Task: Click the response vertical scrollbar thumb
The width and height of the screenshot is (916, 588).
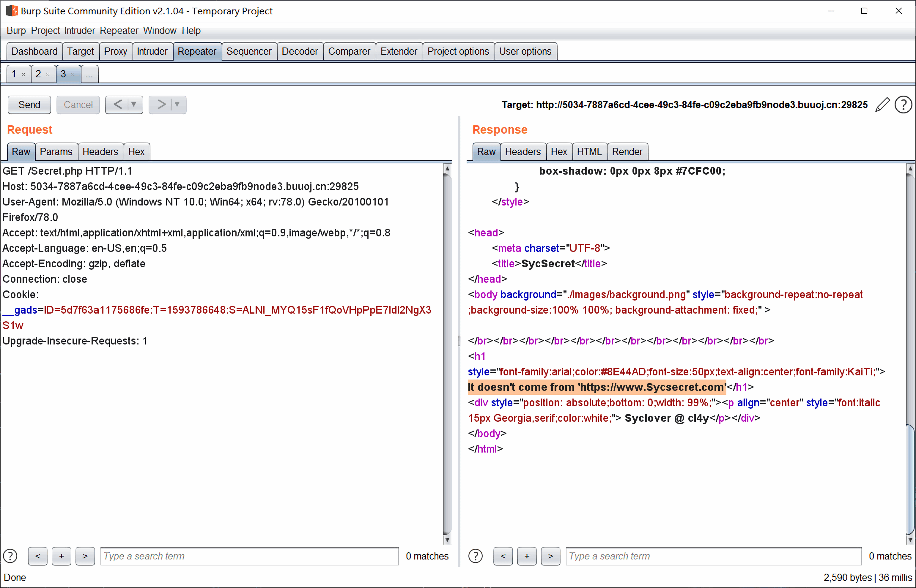Action: point(910,480)
